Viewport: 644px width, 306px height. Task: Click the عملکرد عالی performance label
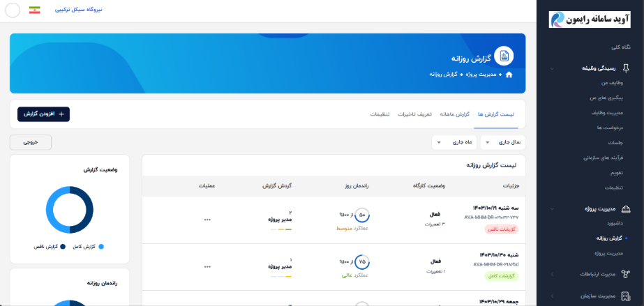[x=355, y=275]
